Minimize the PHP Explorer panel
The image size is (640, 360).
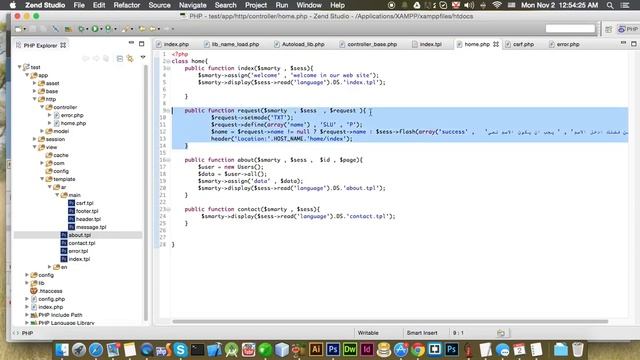131,43
